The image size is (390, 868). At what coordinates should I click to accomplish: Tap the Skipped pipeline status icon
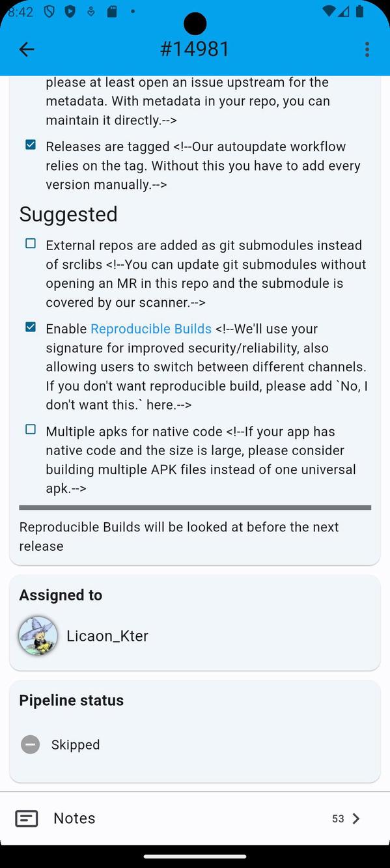(30, 744)
